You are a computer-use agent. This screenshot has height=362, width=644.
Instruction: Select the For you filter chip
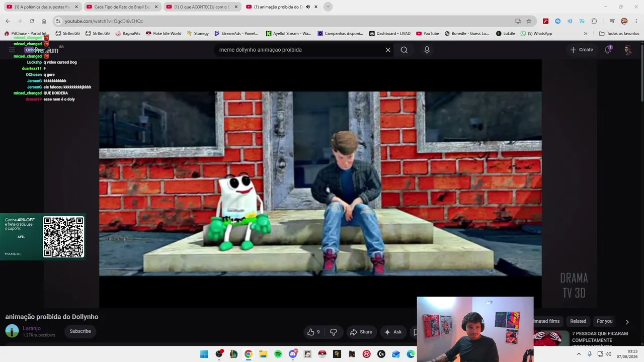coord(604,321)
